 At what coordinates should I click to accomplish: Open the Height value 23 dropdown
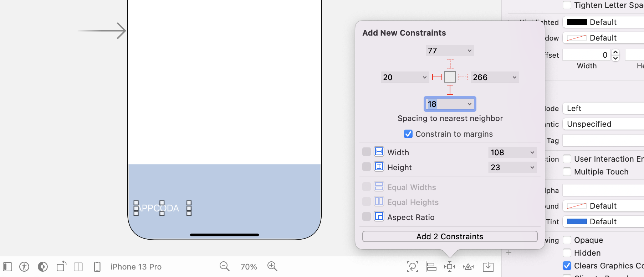(532, 167)
